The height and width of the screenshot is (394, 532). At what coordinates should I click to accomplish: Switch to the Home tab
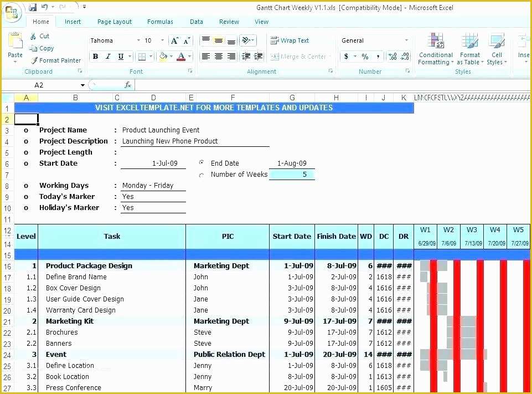(41, 22)
